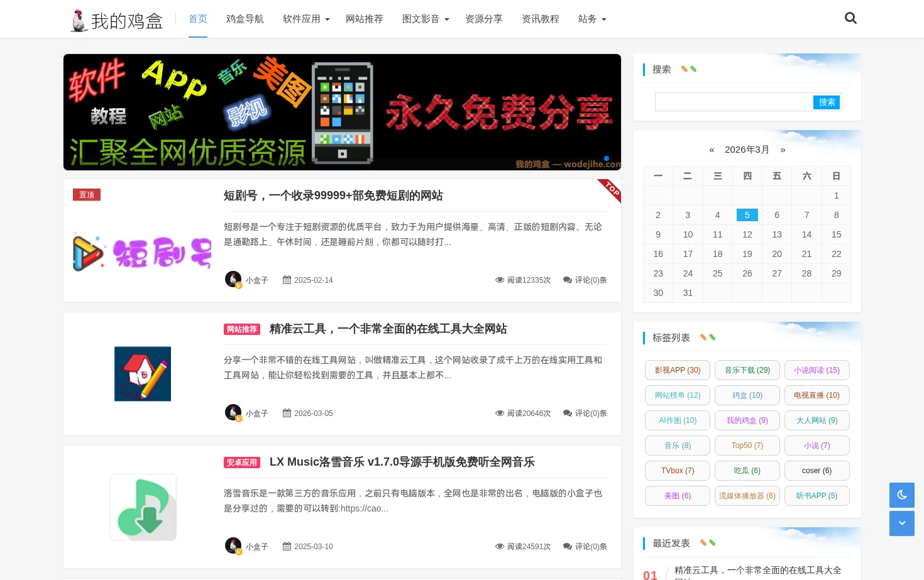
Task: Open LX Music洛雪音乐 article title
Action: point(402,462)
